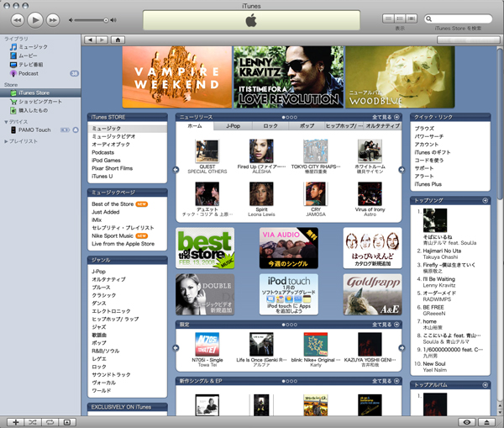Select オルタナティブ tab in new releases
The height and width of the screenshot is (428, 504).
(382, 126)
